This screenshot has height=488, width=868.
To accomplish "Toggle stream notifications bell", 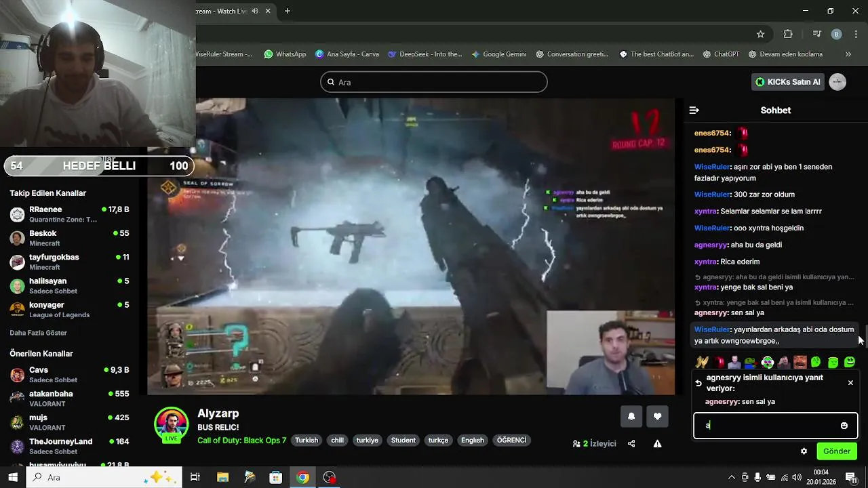I will pos(631,417).
